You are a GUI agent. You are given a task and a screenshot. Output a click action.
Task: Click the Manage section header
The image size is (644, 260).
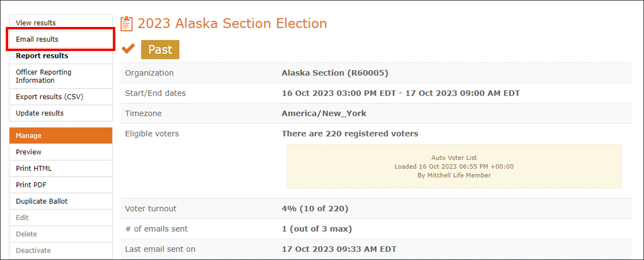point(61,136)
